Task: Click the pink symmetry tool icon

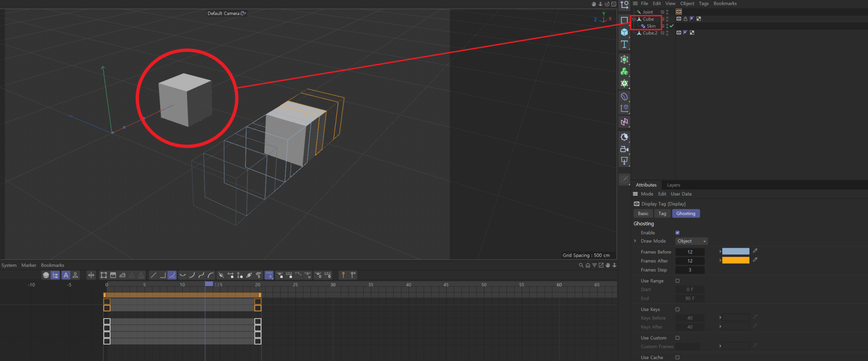Action: [x=624, y=122]
